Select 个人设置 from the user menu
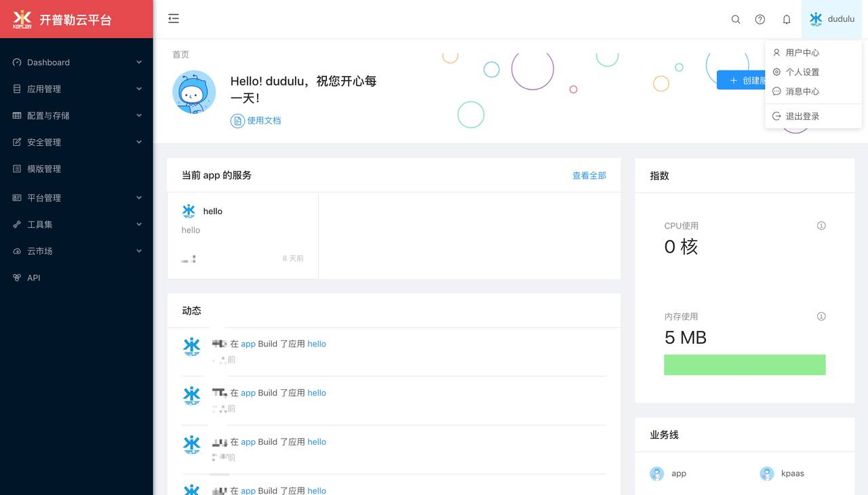 pos(813,72)
